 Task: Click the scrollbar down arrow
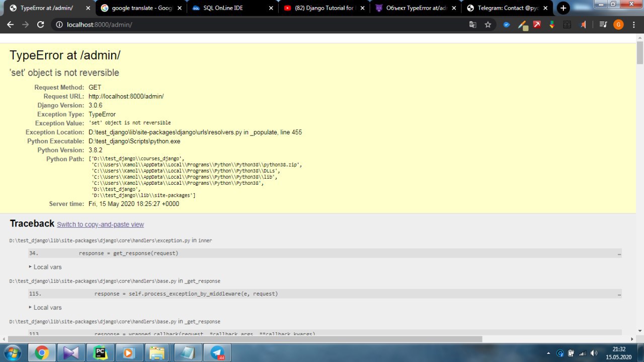click(x=640, y=330)
